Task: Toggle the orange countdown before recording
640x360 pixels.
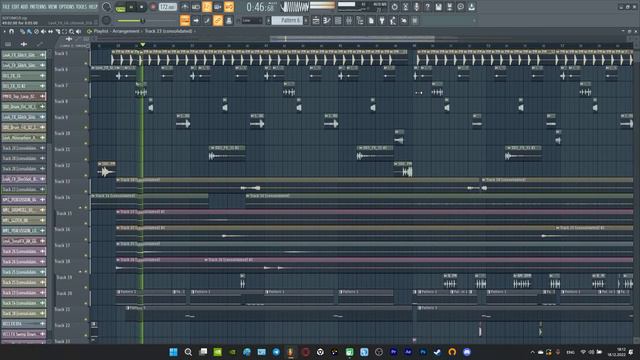Action: pos(207,7)
